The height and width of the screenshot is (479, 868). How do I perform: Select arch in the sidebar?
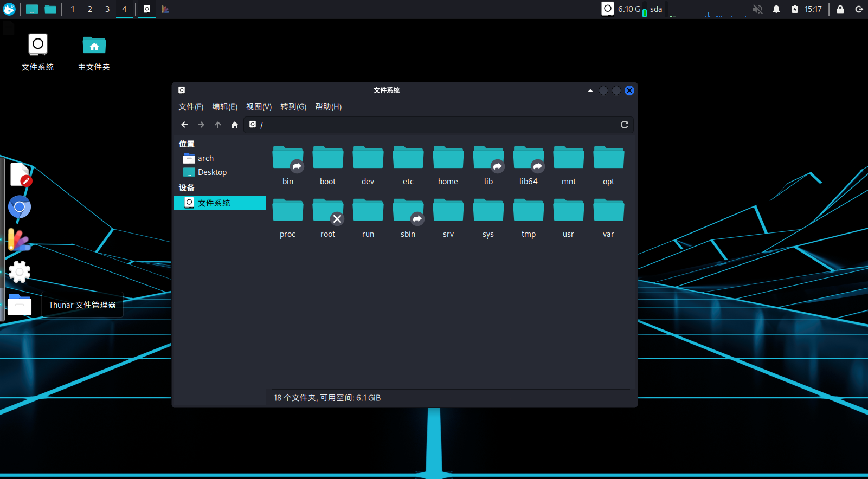[x=220, y=158]
